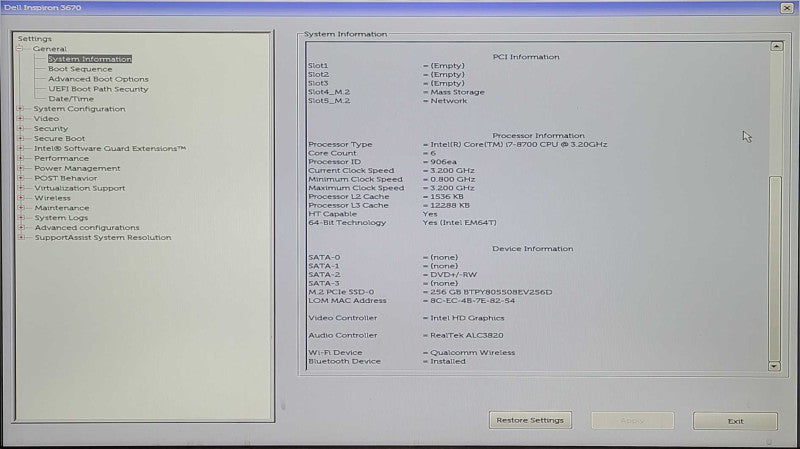
Task: Expand the System Logs node
Action: [x=21, y=218]
